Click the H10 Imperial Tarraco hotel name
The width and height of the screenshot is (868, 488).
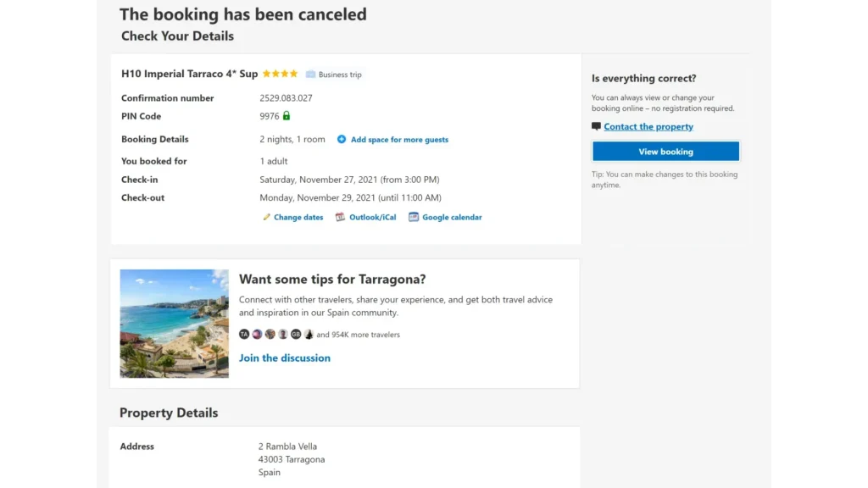point(189,74)
